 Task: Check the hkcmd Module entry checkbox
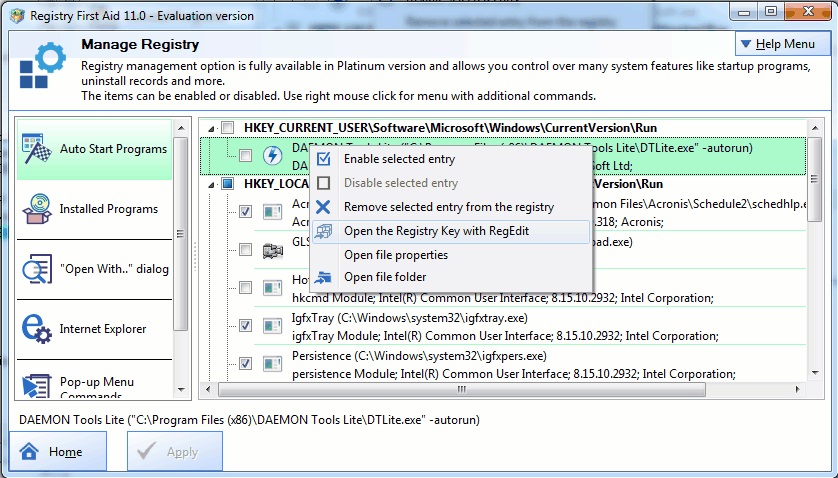(x=245, y=288)
